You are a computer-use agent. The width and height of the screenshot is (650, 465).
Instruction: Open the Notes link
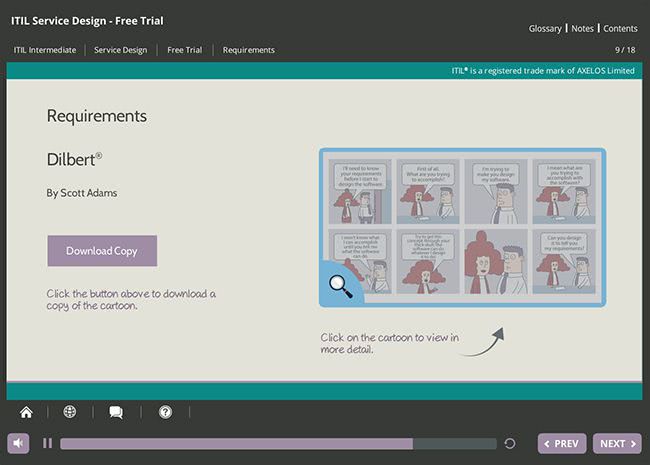coord(582,29)
